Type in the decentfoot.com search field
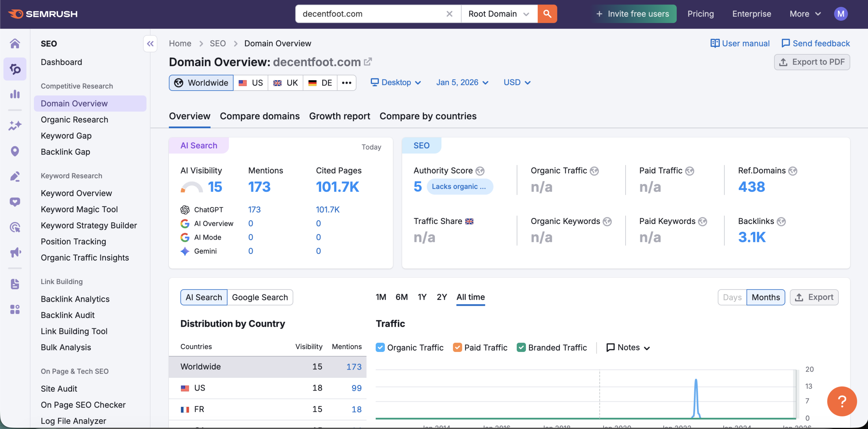The image size is (868, 429). [370, 14]
